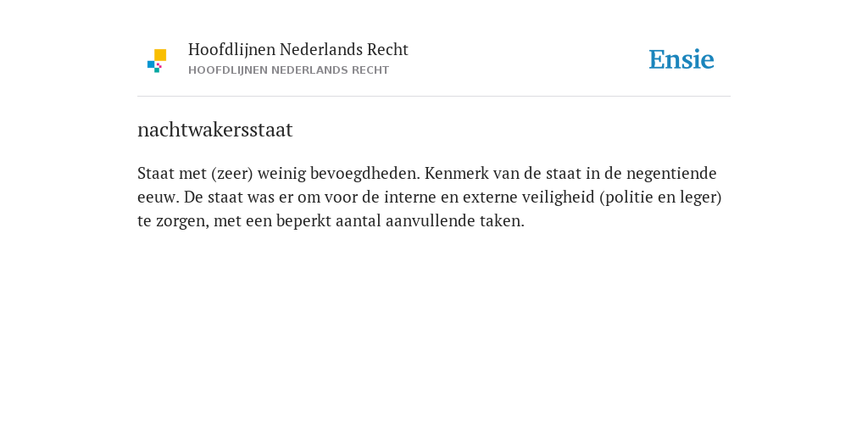Open the Ensie logo link

[682, 59]
